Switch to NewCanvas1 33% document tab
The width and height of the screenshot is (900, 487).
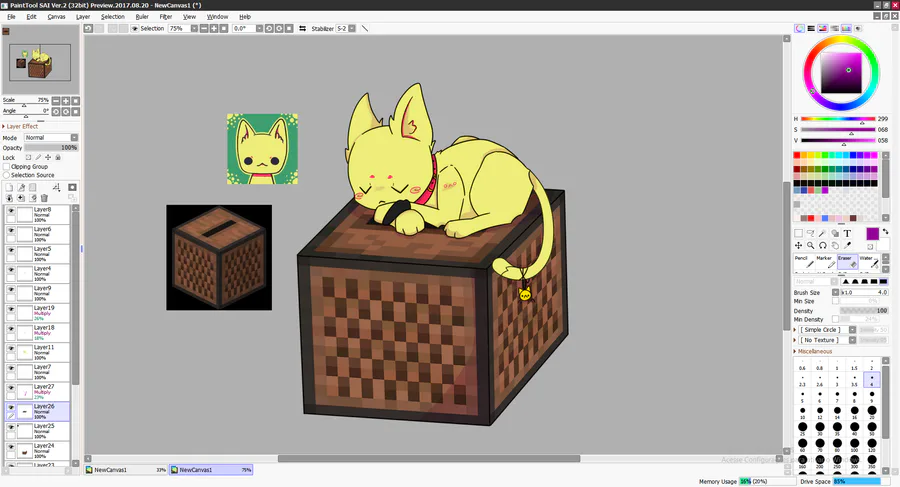(x=126, y=470)
